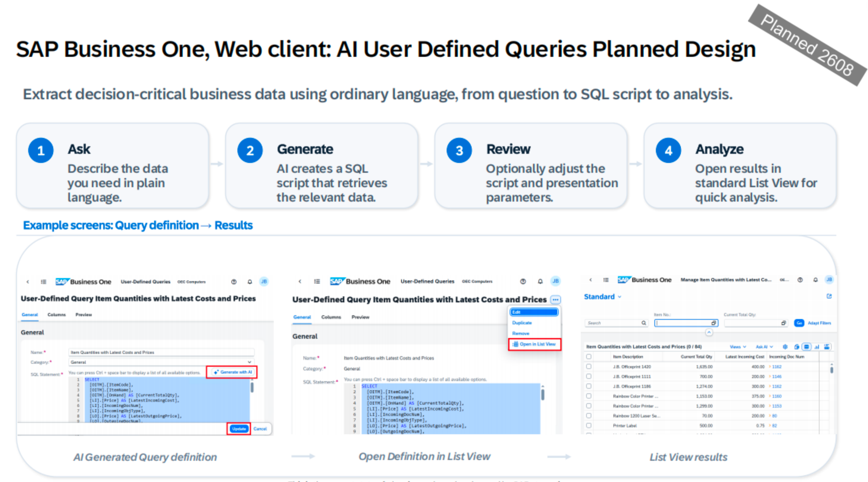Click SQL statement scrollbar in the screen with Duplicate menu
This screenshot has height=482, width=868.
[543, 394]
